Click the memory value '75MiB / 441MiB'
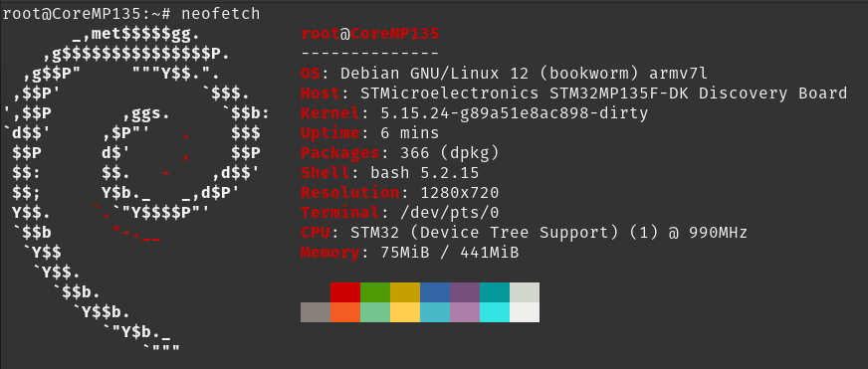 [449, 253]
